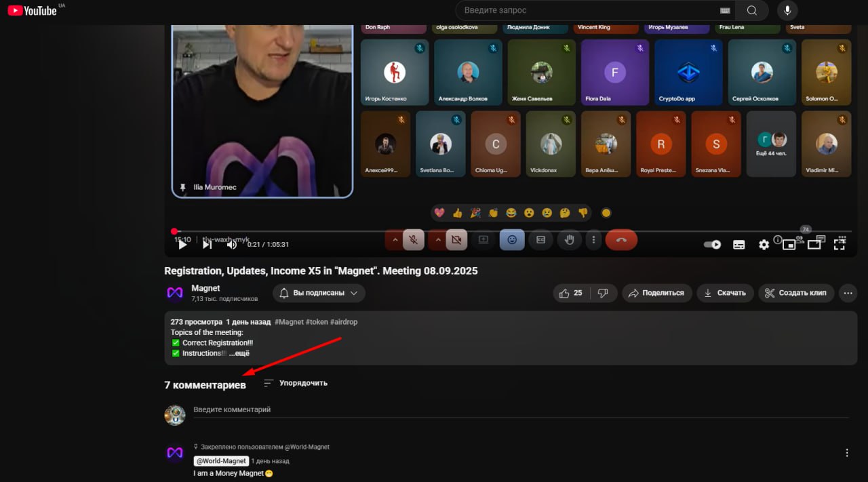Click the magnifier search button
Image resolution: width=868 pixels, height=482 pixels.
point(752,10)
